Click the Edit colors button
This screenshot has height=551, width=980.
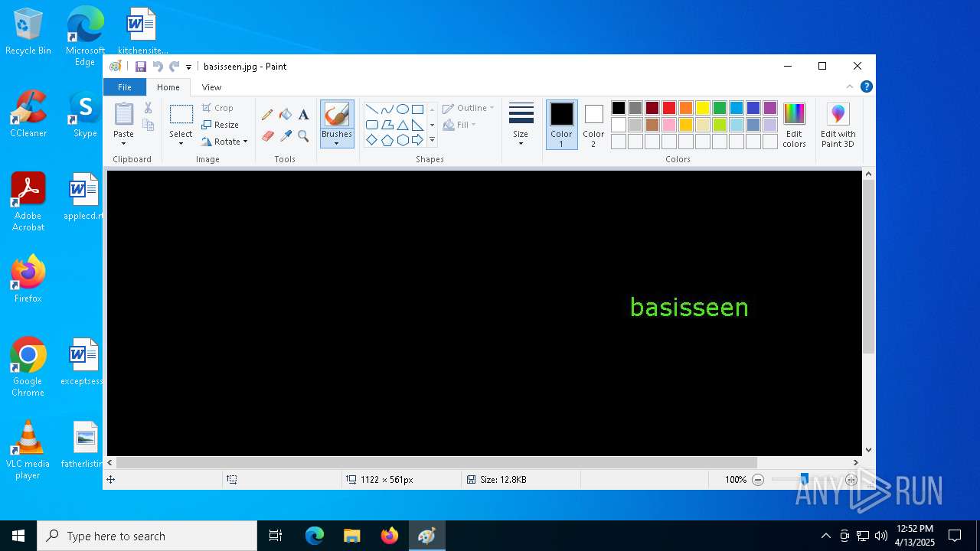[x=794, y=125]
